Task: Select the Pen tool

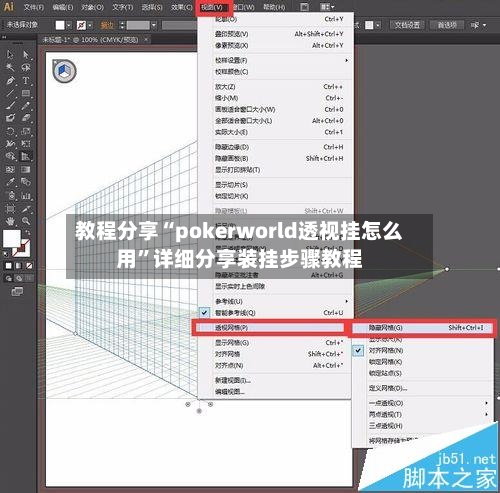Action: [x=10, y=81]
